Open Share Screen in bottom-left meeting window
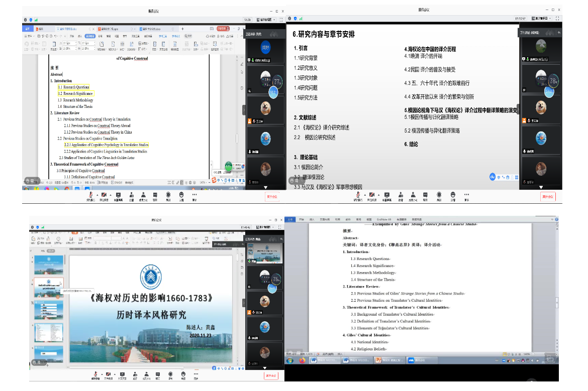The image size is (588, 391). (x=122, y=375)
